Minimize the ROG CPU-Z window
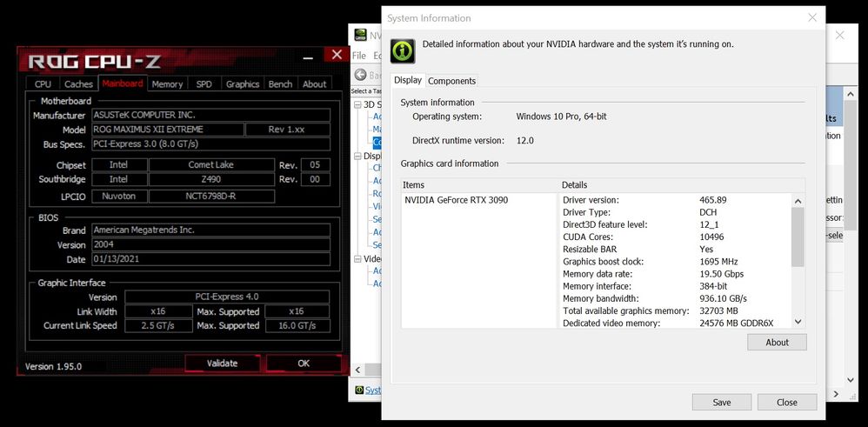 coord(309,57)
